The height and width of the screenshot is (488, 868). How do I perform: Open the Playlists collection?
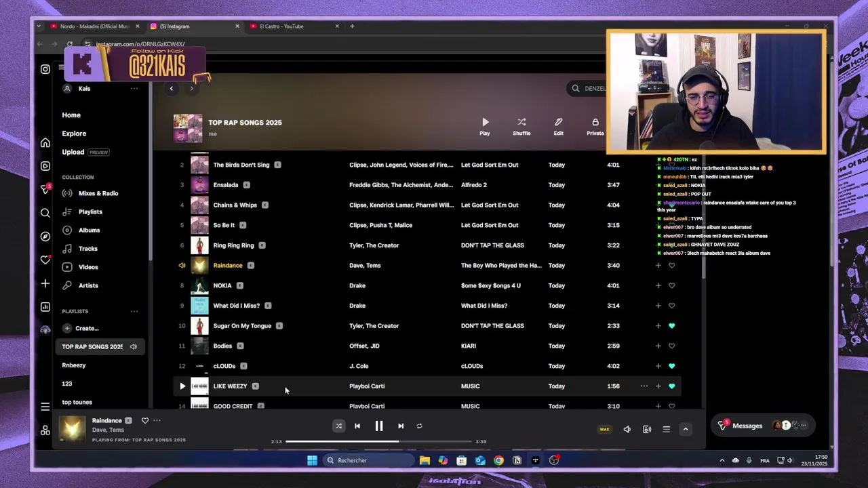90,211
